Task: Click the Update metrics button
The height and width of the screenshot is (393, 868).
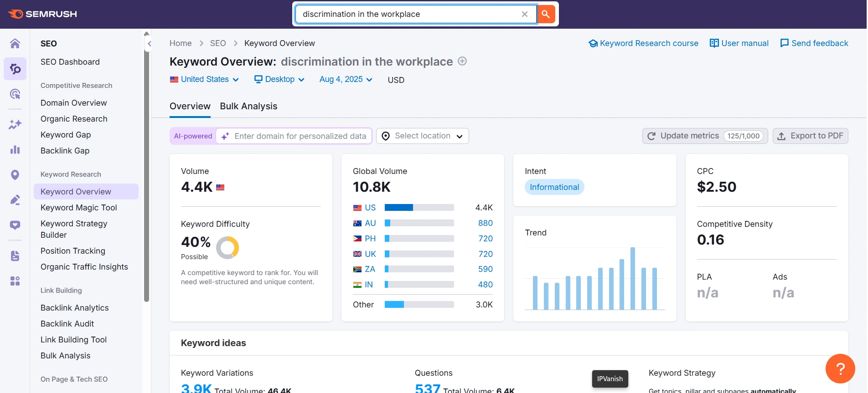Action: [x=705, y=136]
